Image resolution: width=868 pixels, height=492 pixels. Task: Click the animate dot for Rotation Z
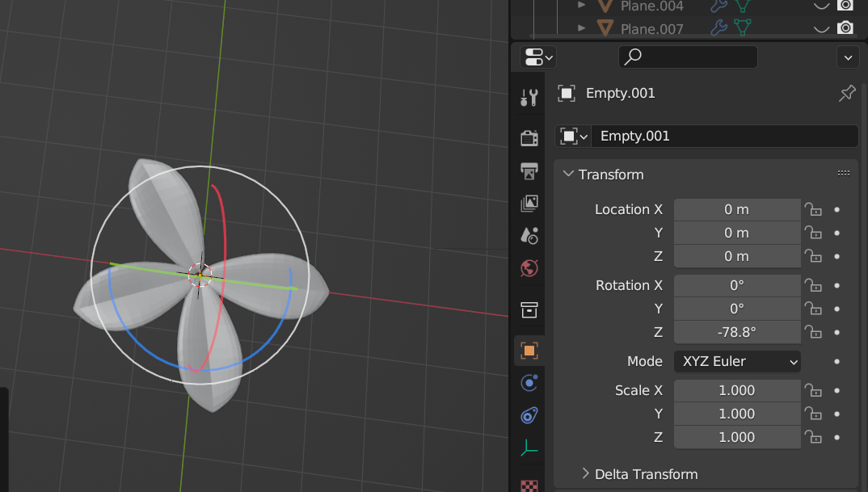point(837,332)
